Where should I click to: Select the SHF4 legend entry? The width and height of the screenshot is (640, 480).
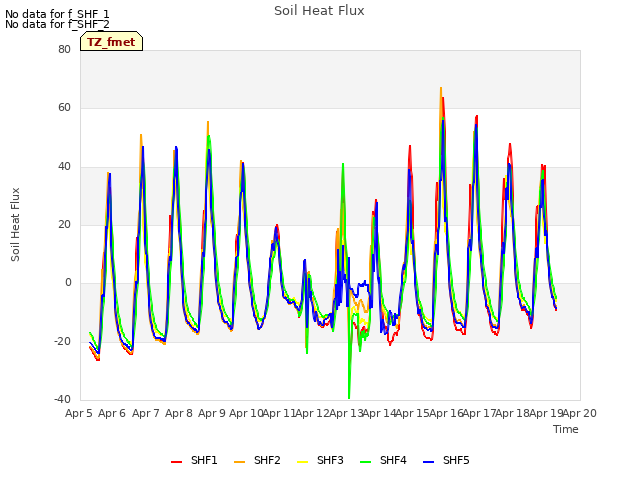383,460
